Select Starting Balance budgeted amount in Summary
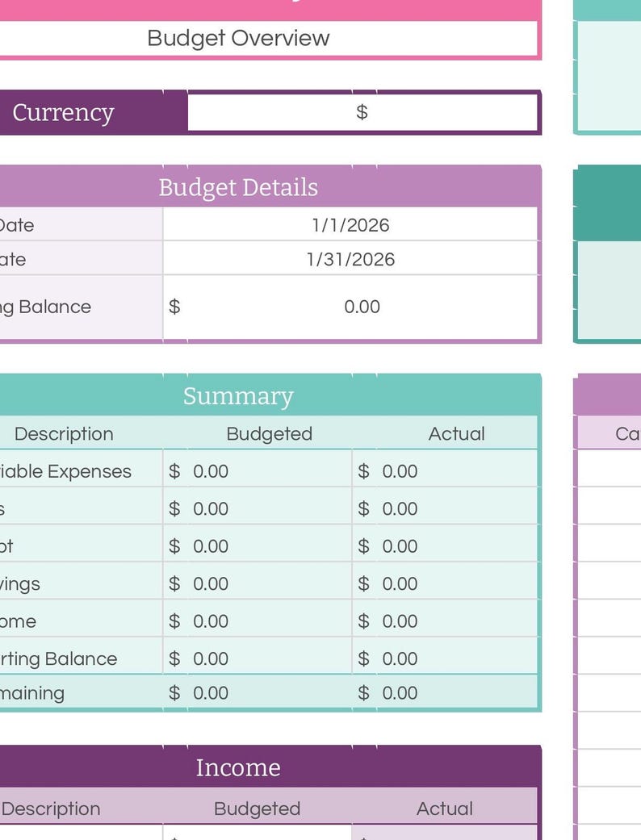The width and height of the screenshot is (641, 840). coord(258,658)
